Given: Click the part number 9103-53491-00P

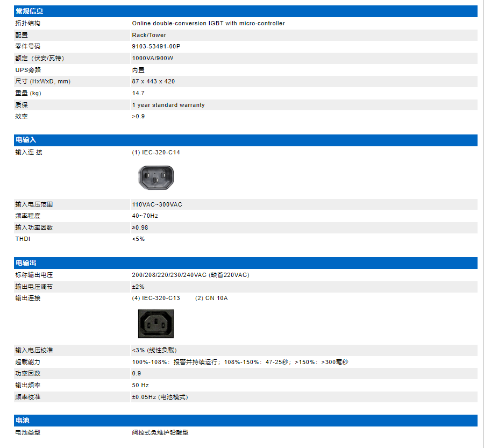Looking at the screenshot, I should pos(156,47).
